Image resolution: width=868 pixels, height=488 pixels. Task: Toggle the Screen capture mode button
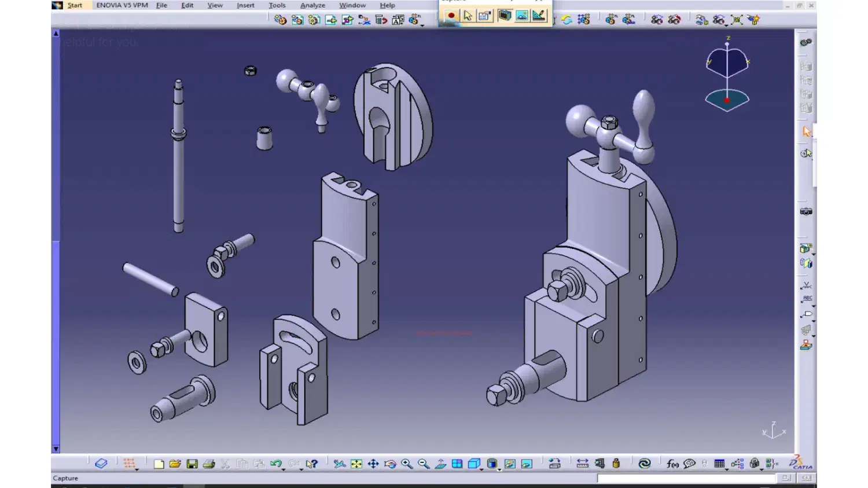pos(505,16)
